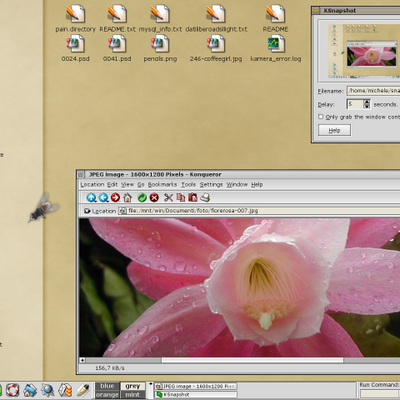Click the Delay value field in KSnapshot
The height and width of the screenshot is (400, 400).
point(355,104)
